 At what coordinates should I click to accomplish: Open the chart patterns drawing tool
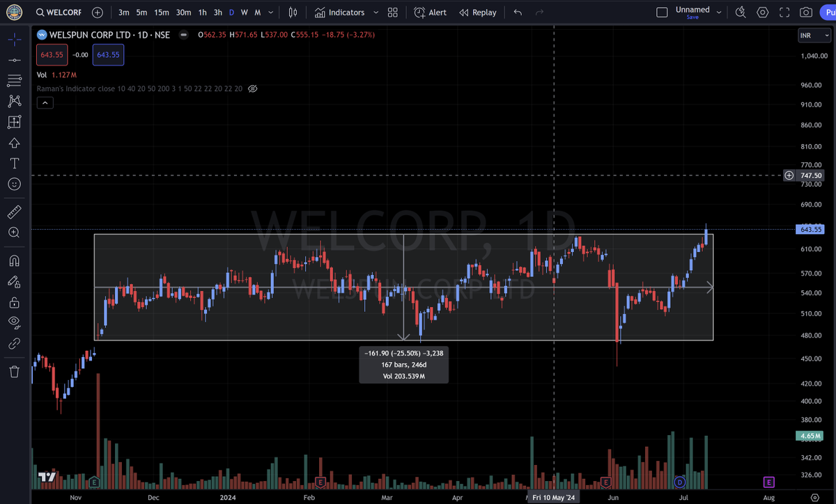pyautogui.click(x=14, y=102)
